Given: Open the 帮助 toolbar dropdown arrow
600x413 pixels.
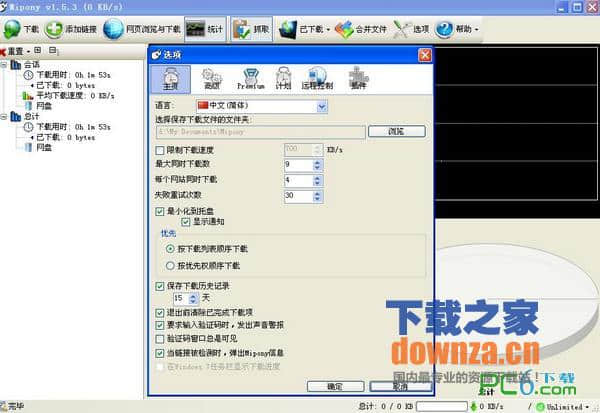Looking at the screenshot, I should coord(477,29).
